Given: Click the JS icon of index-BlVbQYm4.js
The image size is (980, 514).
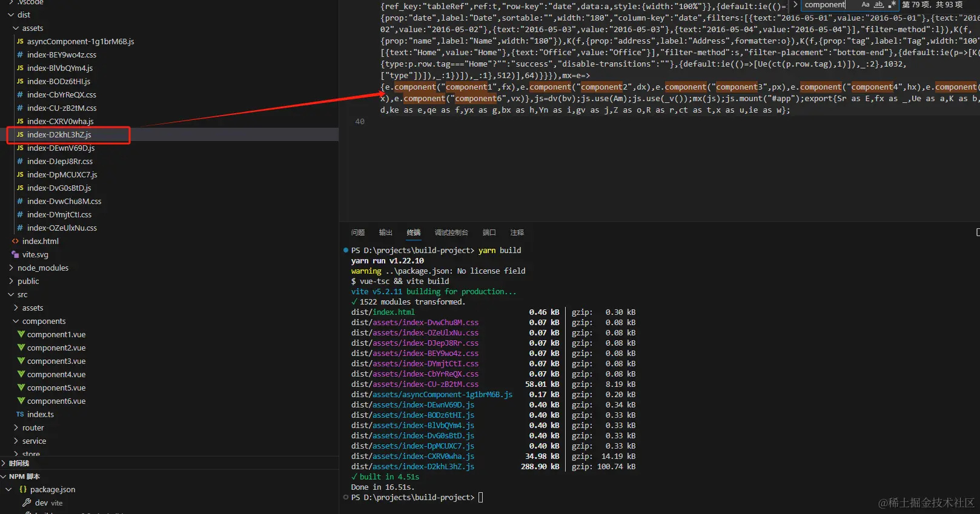Looking at the screenshot, I should (x=21, y=68).
